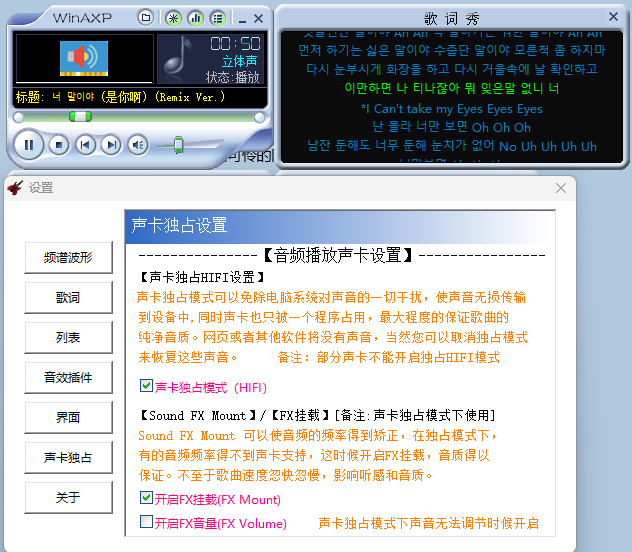
Task: Mute the speaker volume icon
Action: (x=138, y=145)
